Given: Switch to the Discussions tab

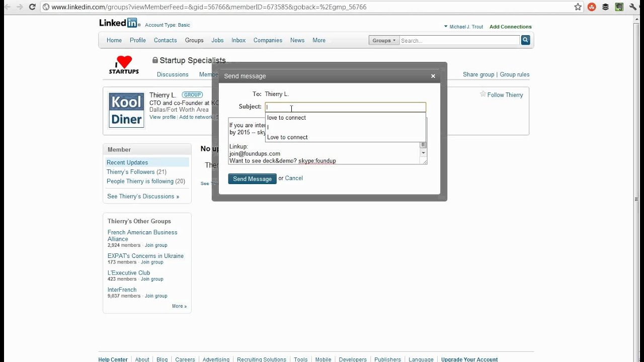Looking at the screenshot, I should [173, 74].
